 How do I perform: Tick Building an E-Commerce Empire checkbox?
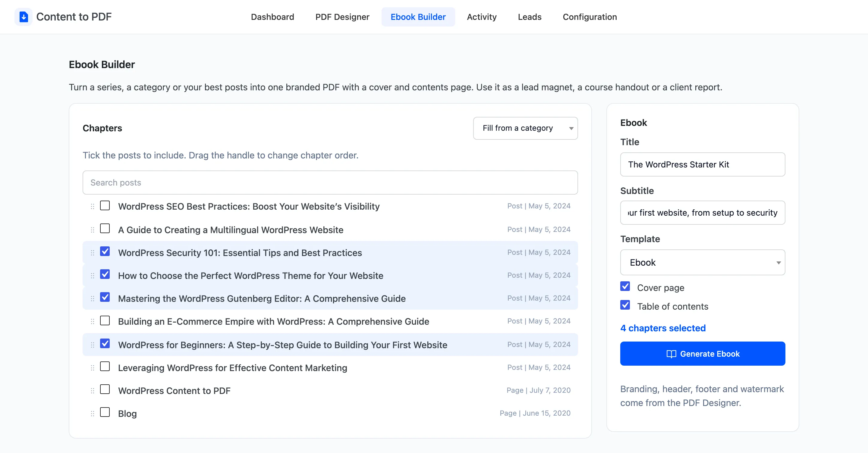click(105, 321)
